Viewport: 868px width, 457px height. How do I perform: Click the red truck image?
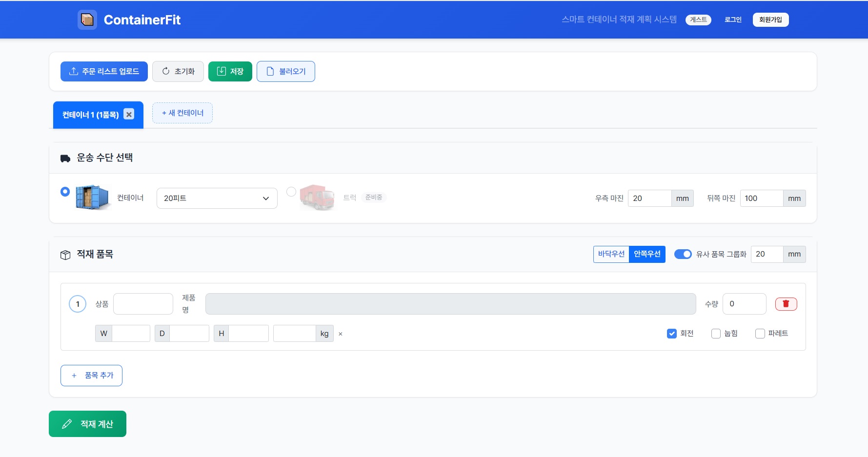(x=317, y=198)
